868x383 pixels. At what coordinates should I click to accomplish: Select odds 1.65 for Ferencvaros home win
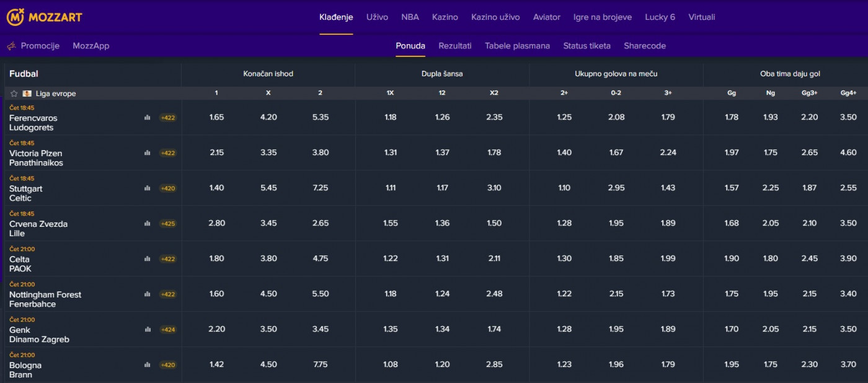[x=216, y=117]
